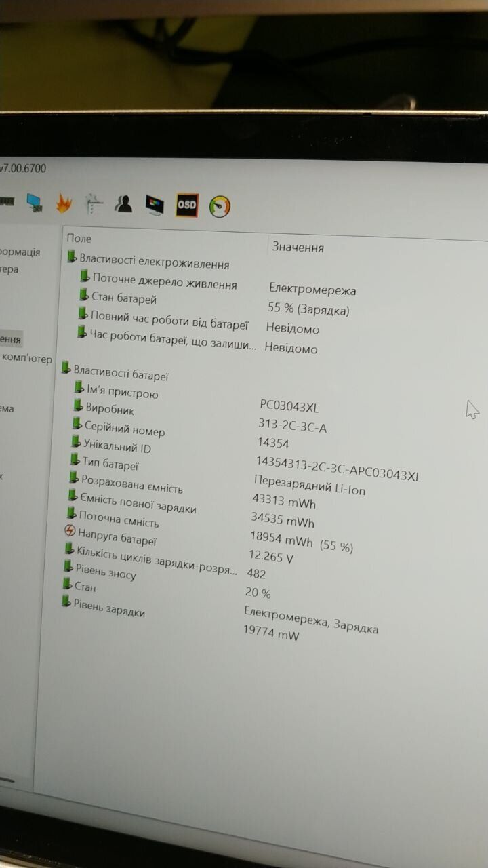The width and height of the screenshot is (488, 868).
Task: Click the Поле column header
Action: pos(79,239)
